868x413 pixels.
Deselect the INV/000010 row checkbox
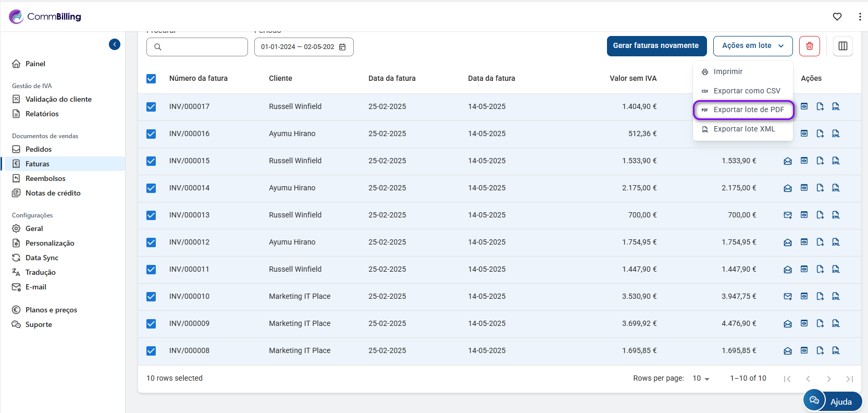[x=151, y=297]
